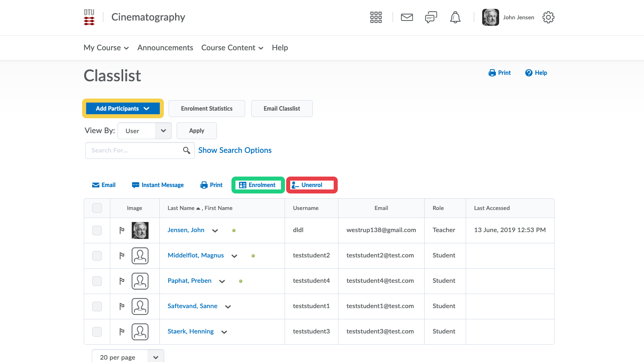Select the checkbox for Middelflot, Magnus
Viewport: 644px width, 362px height.
pos(97,256)
